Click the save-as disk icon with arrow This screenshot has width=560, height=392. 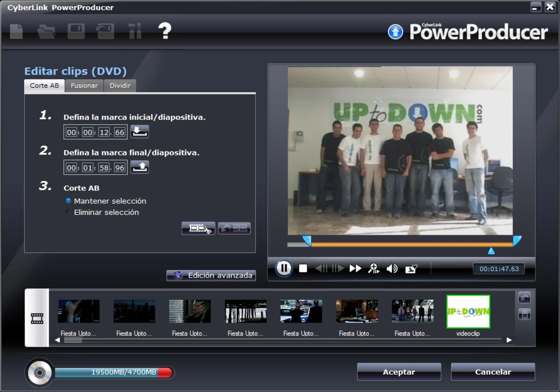point(105,31)
